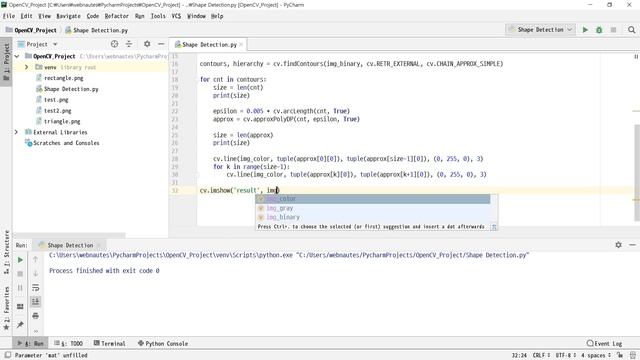Expand External Libraries node
640x360 pixels.
[16, 132]
